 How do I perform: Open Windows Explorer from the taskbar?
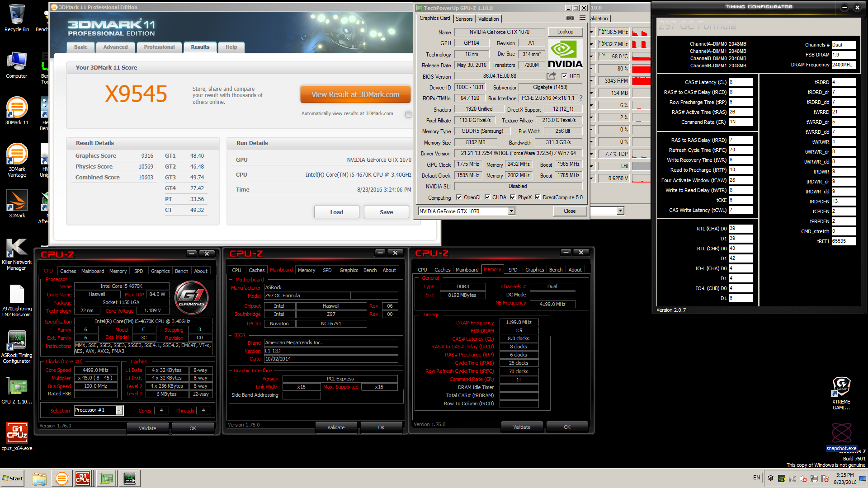39,479
